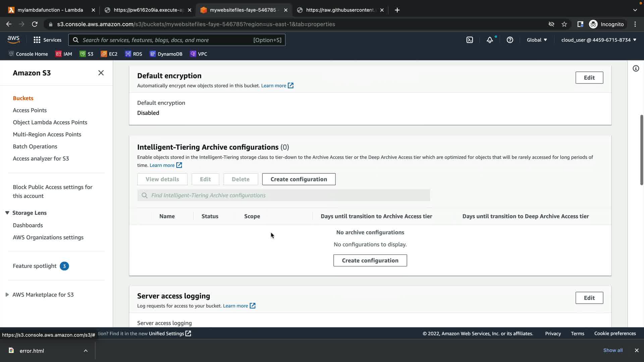Open the DynamoDB shortcut in favorites bar

coord(166,54)
